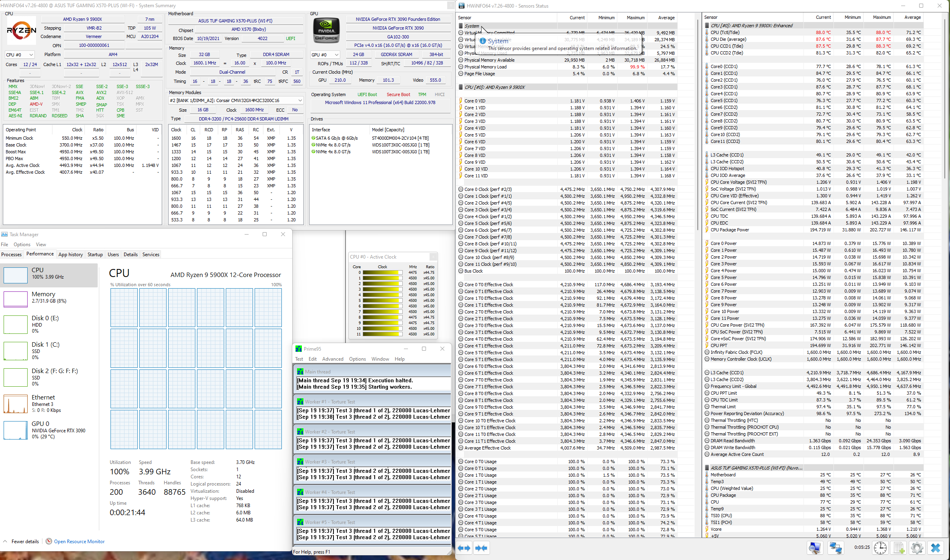Switch to the Details tab
The width and height of the screenshot is (950, 560).
(131, 254)
